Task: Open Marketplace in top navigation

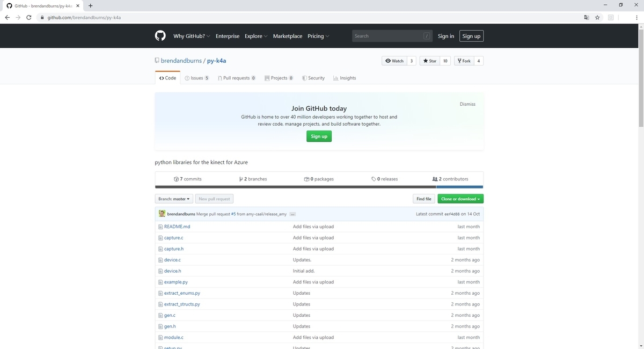Action: (x=288, y=36)
